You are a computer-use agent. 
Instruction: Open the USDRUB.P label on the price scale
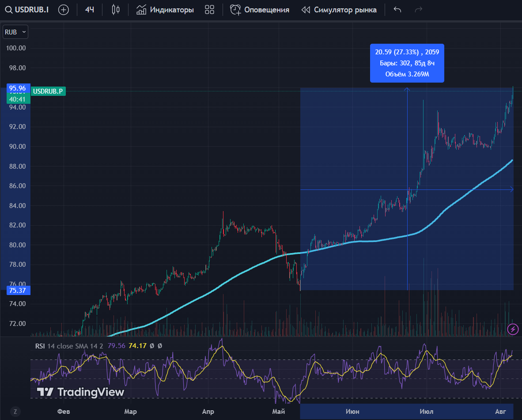[48, 91]
